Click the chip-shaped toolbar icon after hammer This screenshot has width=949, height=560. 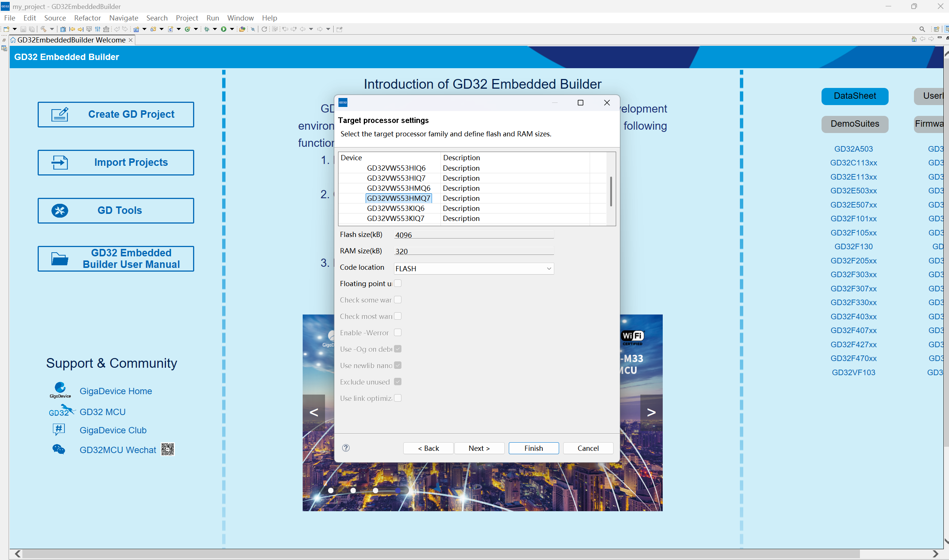pyautogui.click(x=63, y=29)
